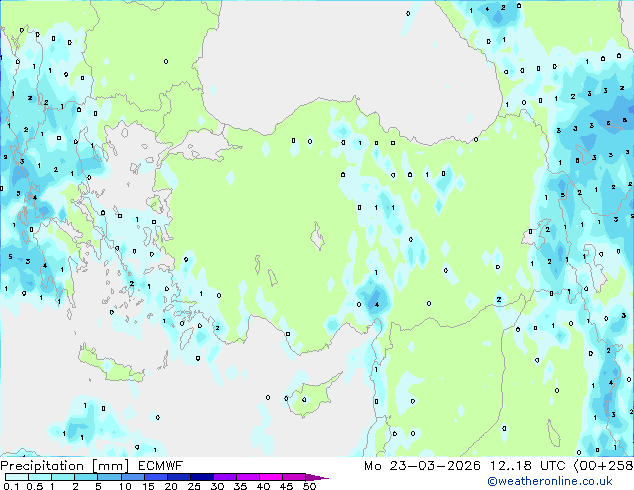Click the '50' legend scale value

pyautogui.click(x=309, y=486)
